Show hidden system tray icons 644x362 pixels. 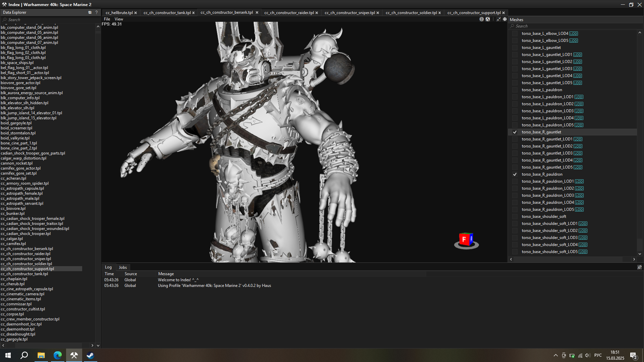tap(556, 355)
